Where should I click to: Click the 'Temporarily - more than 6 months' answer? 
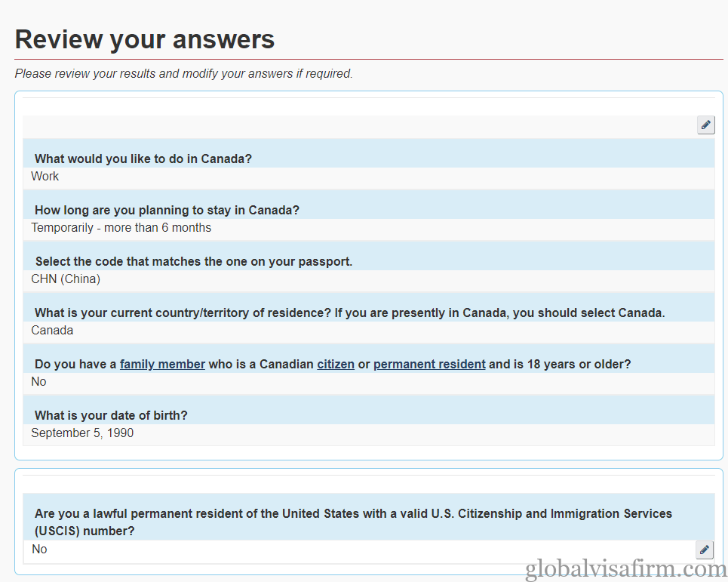[x=121, y=228]
